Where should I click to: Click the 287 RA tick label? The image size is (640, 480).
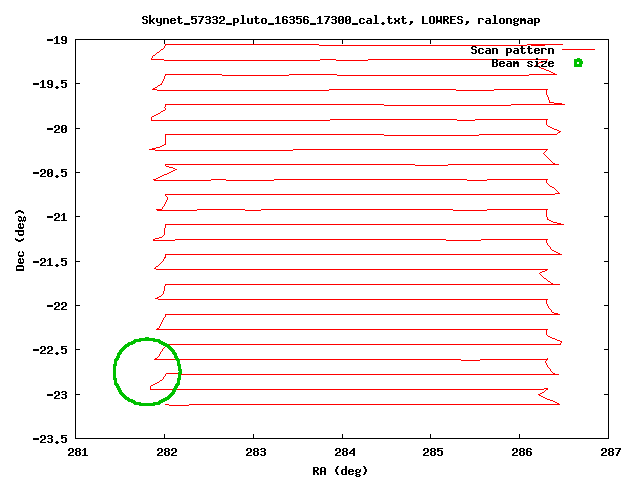tap(611, 452)
